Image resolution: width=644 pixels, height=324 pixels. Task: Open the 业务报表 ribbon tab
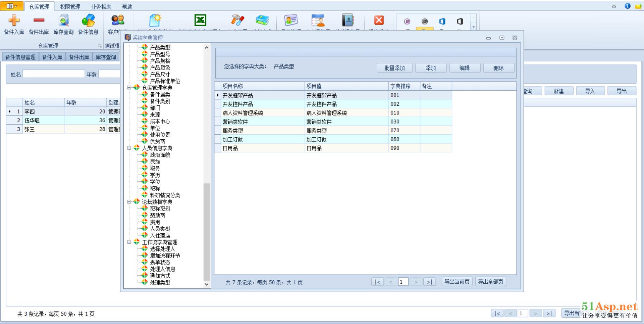(101, 7)
